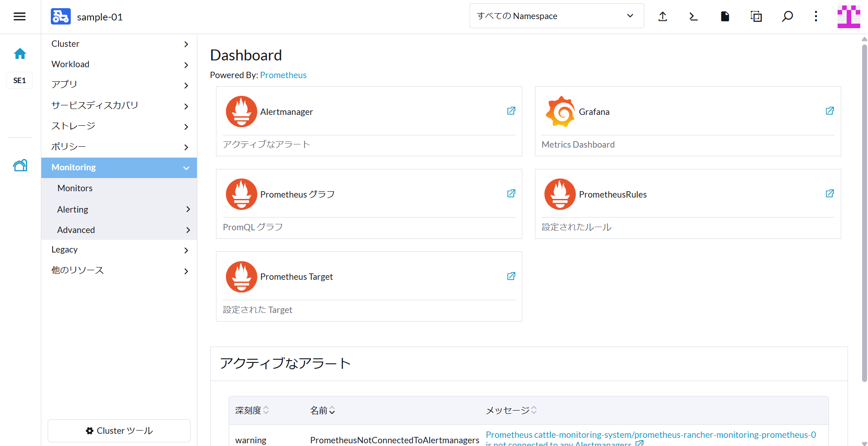This screenshot has width=868, height=446.
Task: Expand the アプリ menu chevron
Action: click(186, 85)
